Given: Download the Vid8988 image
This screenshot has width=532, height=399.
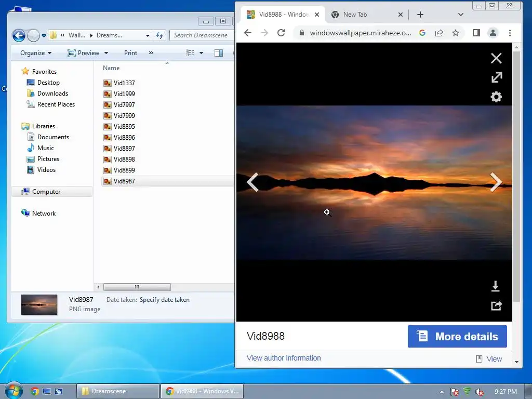Looking at the screenshot, I should (x=495, y=286).
